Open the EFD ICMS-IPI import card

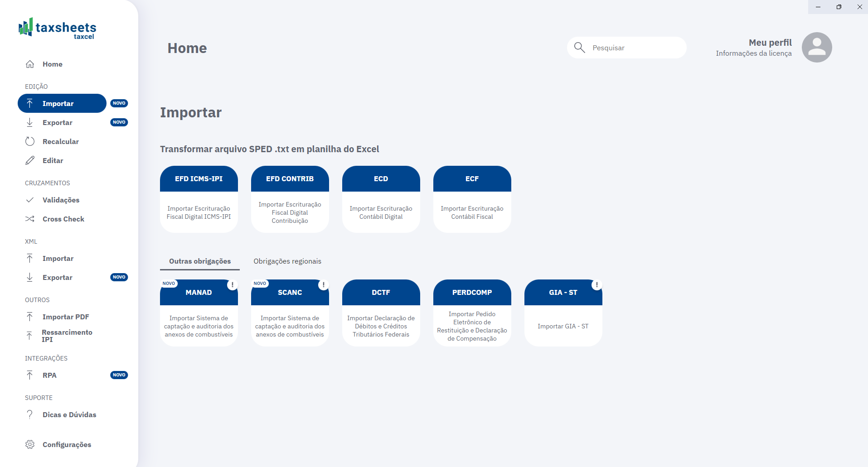tap(199, 199)
